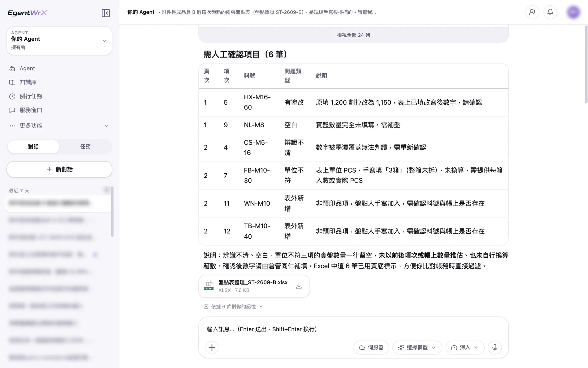
Task: Open the notifications bell
Action: point(550,12)
